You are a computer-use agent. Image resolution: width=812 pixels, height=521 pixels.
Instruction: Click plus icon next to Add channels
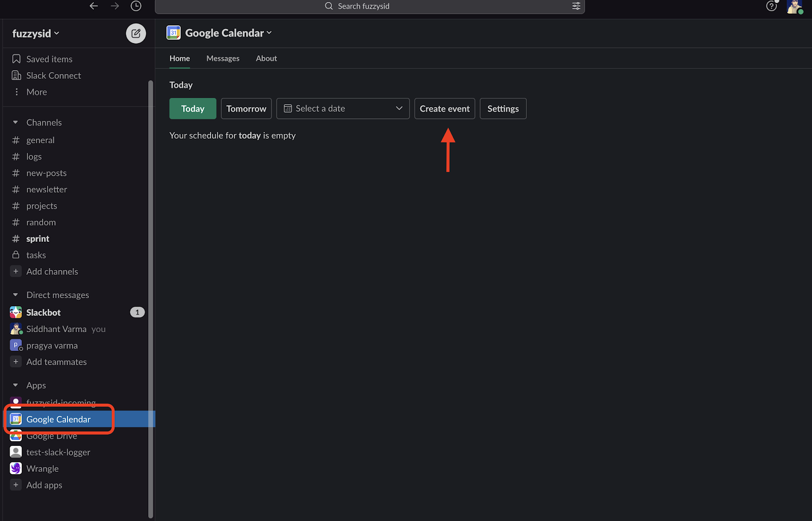click(x=16, y=271)
